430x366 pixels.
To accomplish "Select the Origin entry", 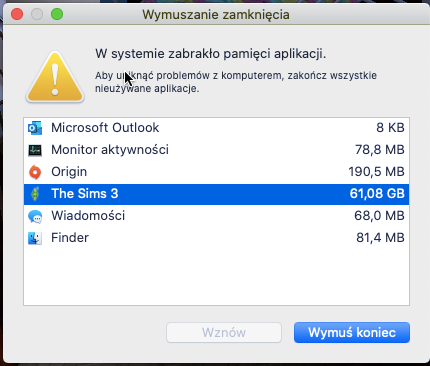I will pos(216,172).
